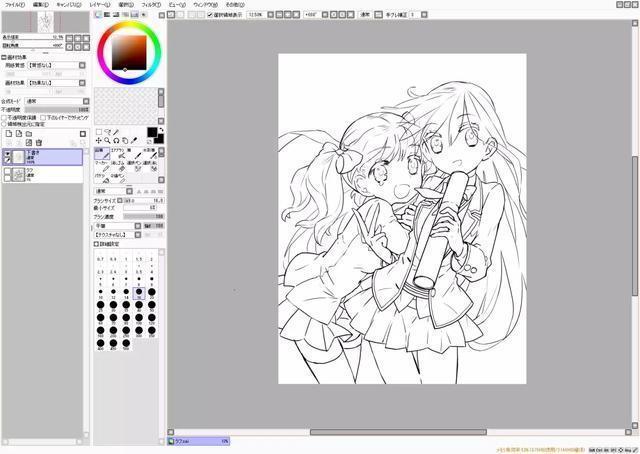Swap foreground and background colors
The image size is (640, 454).
(x=161, y=130)
